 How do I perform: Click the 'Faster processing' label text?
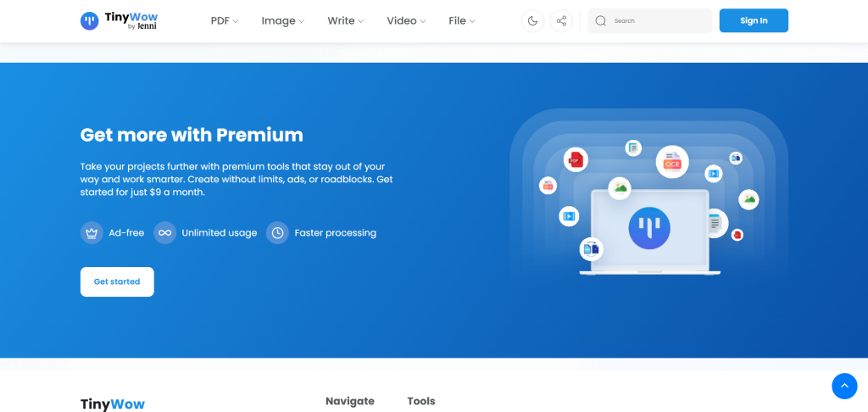coord(336,233)
